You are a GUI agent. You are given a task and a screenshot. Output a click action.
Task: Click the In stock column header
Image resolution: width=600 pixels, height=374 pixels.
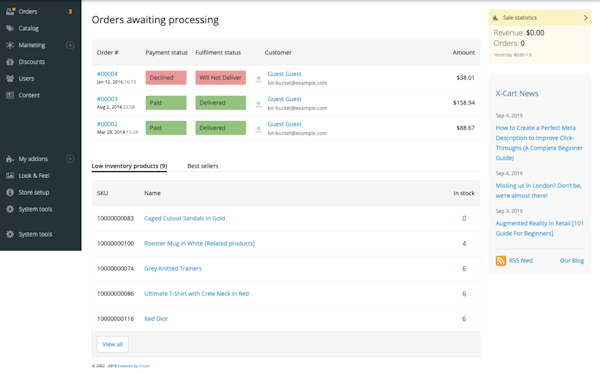click(x=464, y=193)
